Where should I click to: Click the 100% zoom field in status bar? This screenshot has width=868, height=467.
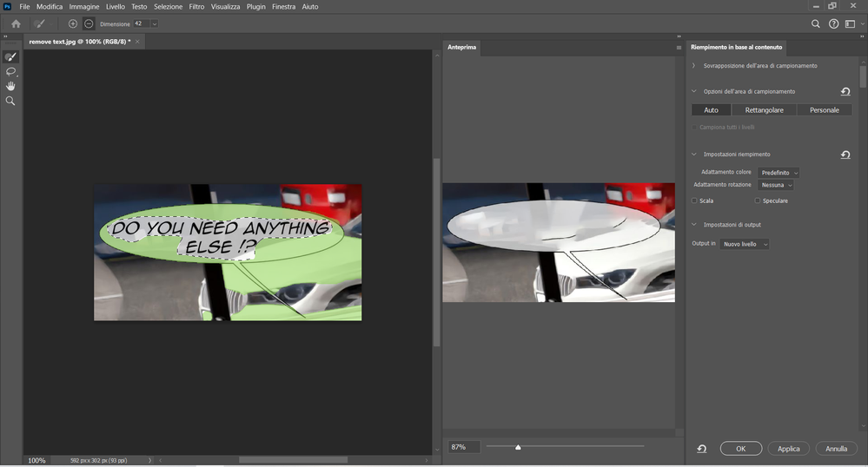(37, 460)
